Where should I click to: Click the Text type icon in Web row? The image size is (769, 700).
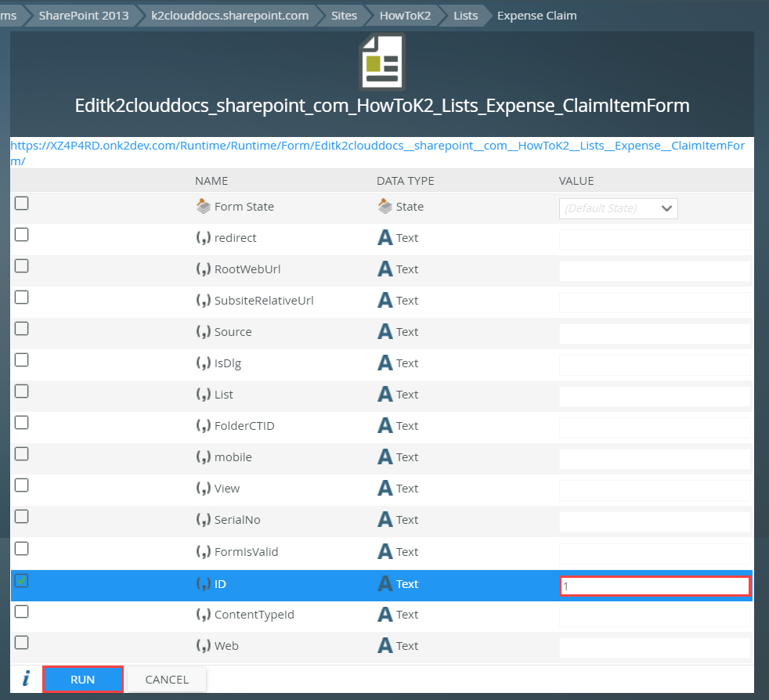point(385,646)
